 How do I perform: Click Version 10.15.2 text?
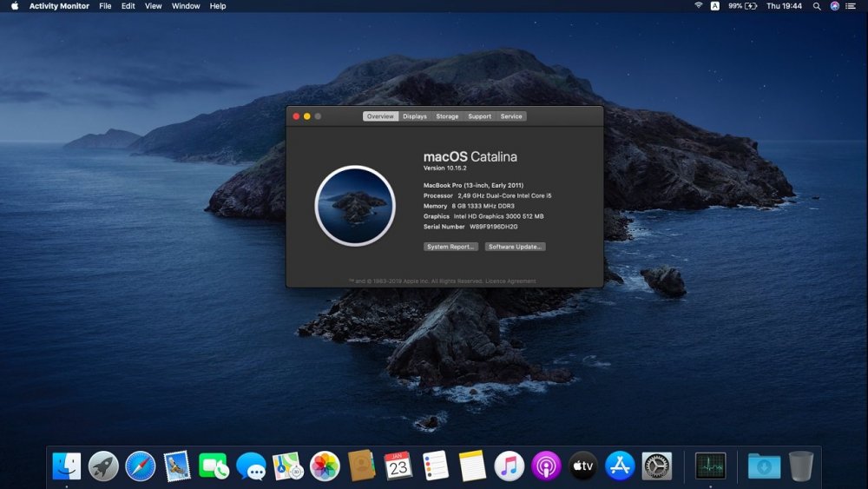pos(444,168)
